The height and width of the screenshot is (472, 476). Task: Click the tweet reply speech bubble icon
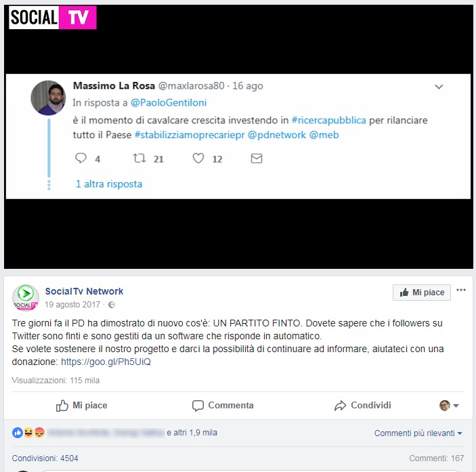81,158
